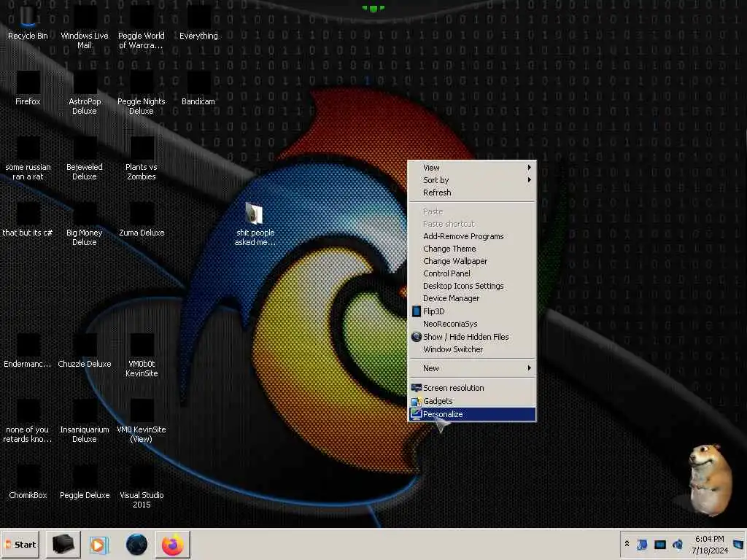Select the Peggle Nights Deluxe shortcut
The height and width of the screenshot is (560, 747).
[x=141, y=93]
